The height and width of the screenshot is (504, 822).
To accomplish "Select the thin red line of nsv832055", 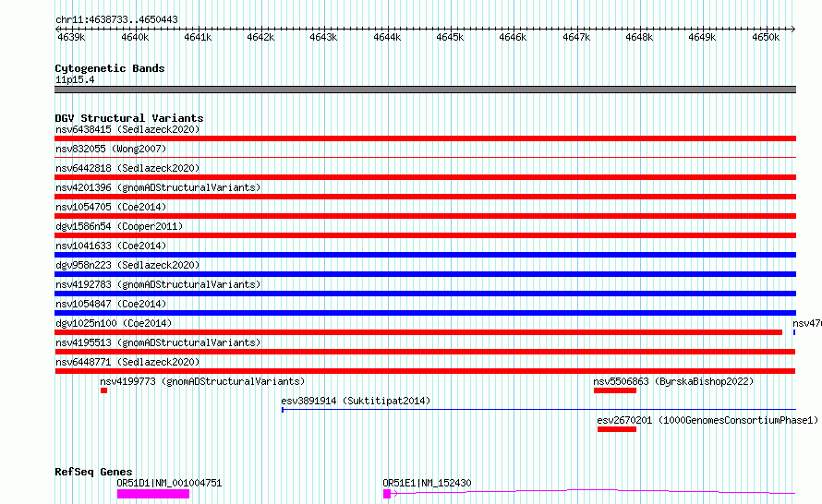I will [x=425, y=157].
